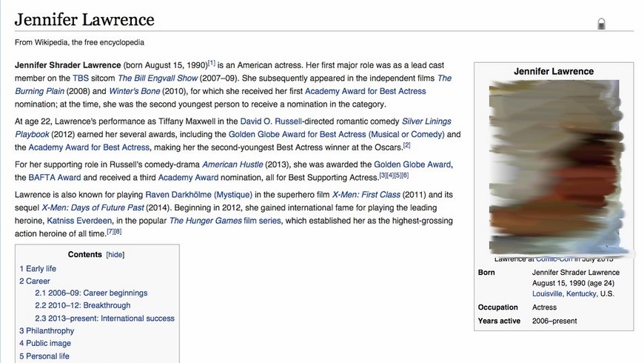The width and height of the screenshot is (644, 363).
Task: Open 2006–09: Career beginnings subsection
Action: click(x=91, y=293)
